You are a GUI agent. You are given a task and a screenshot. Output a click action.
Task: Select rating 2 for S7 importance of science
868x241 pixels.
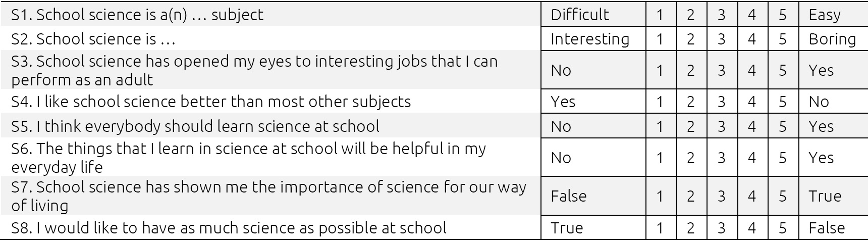(x=690, y=196)
